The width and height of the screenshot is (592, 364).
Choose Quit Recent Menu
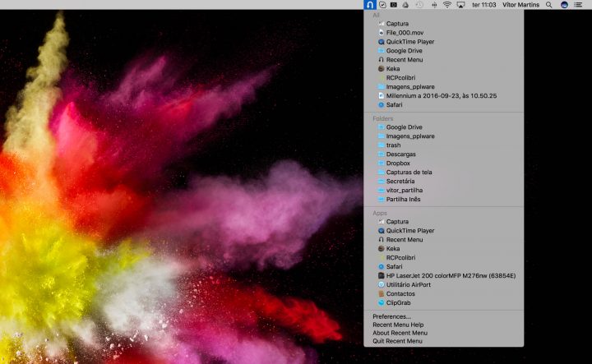tap(397, 341)
